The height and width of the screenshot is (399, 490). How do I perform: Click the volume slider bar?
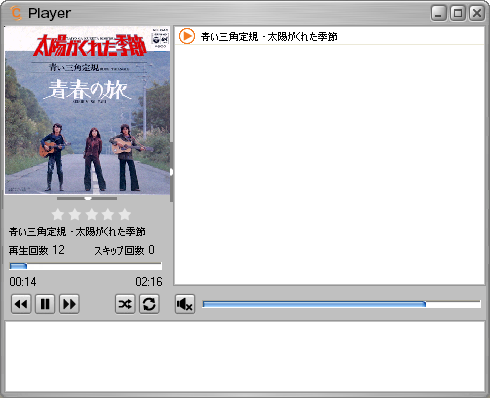(x=342, y=304)
